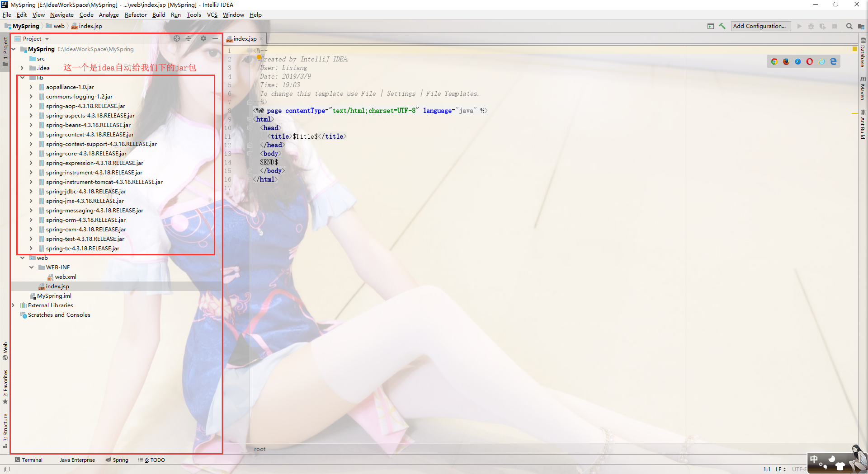Hide the Project panel with minus icon
The width and height of the screenshot is (868, 474).
tap(215, 38)
